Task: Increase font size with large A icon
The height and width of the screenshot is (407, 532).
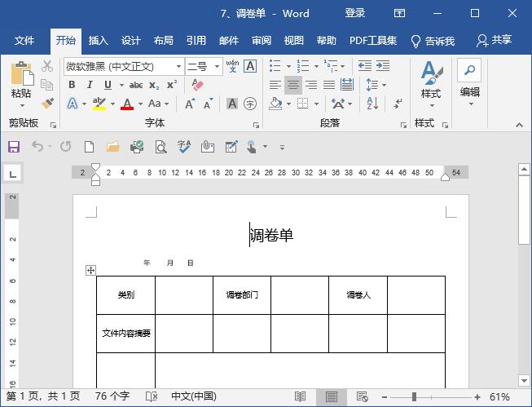Action: [x=190, y=104]
